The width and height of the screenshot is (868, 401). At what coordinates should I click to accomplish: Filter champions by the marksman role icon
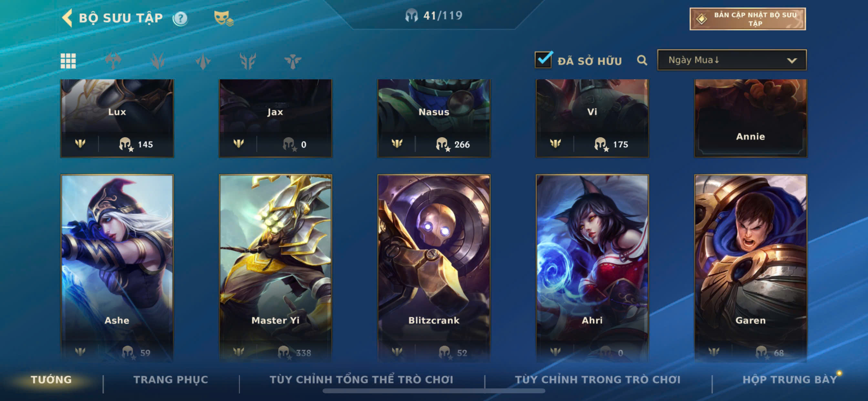[248, 61]
